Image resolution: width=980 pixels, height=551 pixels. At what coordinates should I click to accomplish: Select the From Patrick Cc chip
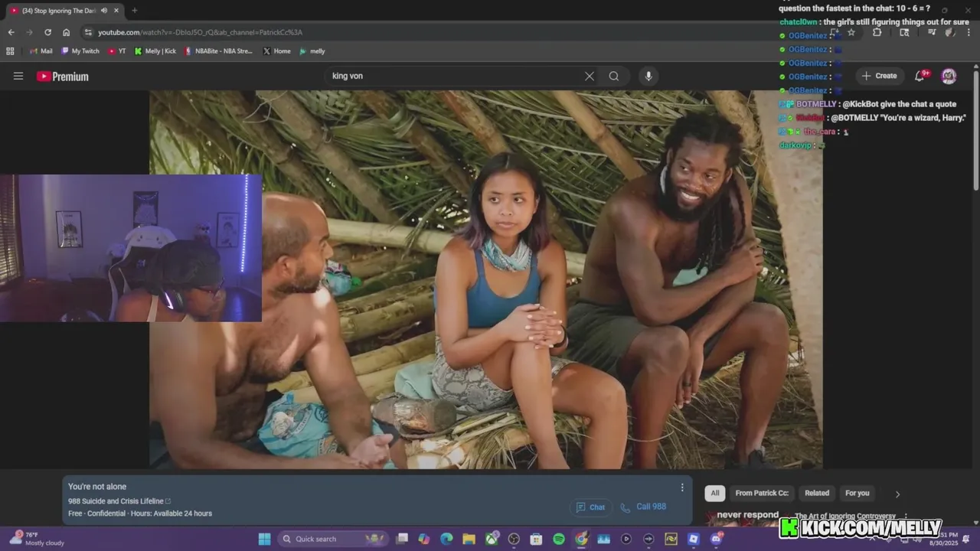(762, 493)
